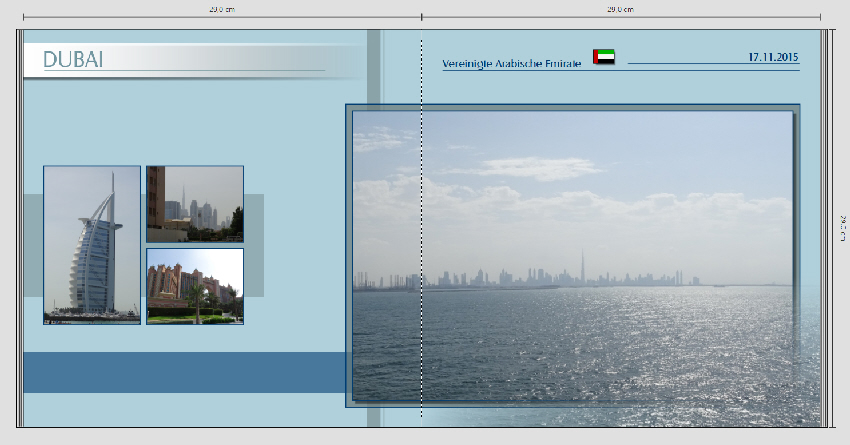Select the Atlantis hotel with palm trees photo

195,286
